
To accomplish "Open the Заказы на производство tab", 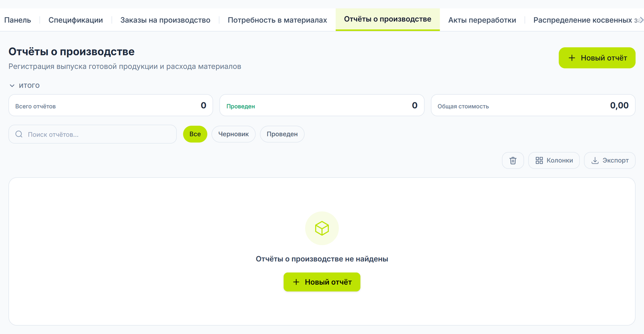I will click(165, 20).
